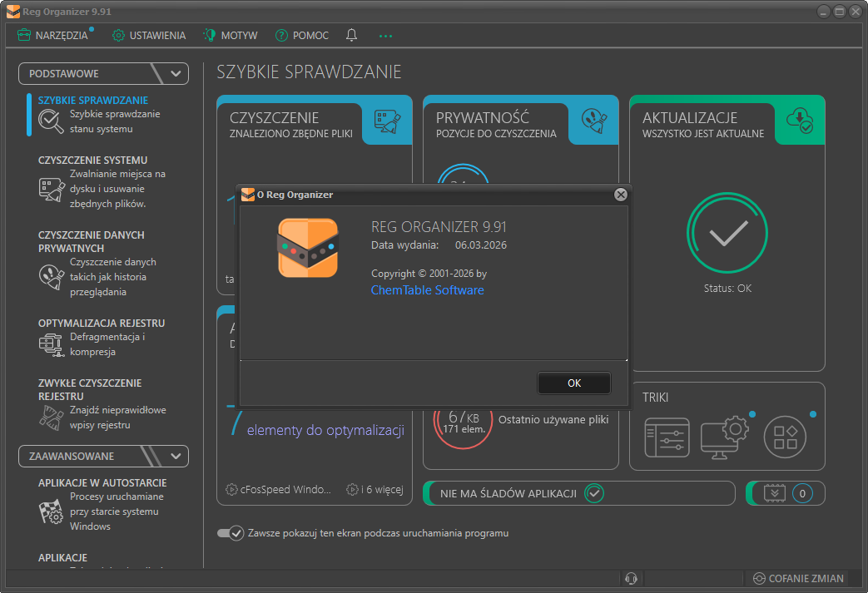The image size is (868, 593).
Task: Open the Aplikacje sidebar entry
Action: pyautogui.click(x=62, y=557)
